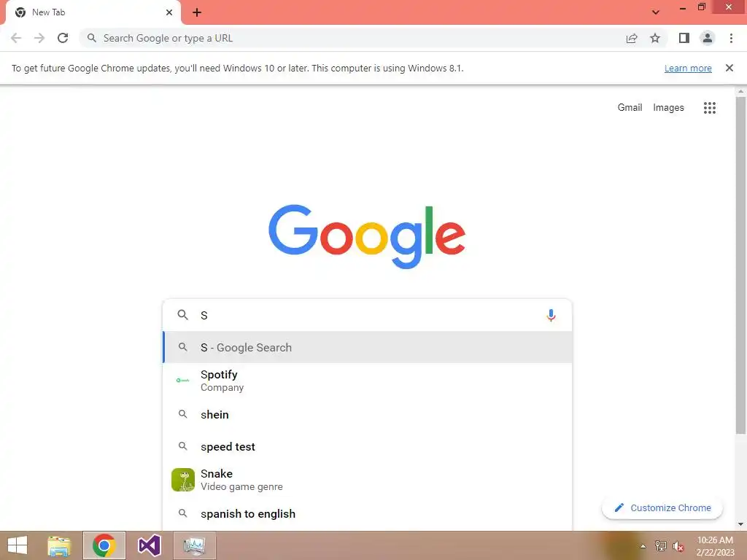This screenshot has width=747, height=560.
Task: Reload the current page
Action: [x=63, y=38]
